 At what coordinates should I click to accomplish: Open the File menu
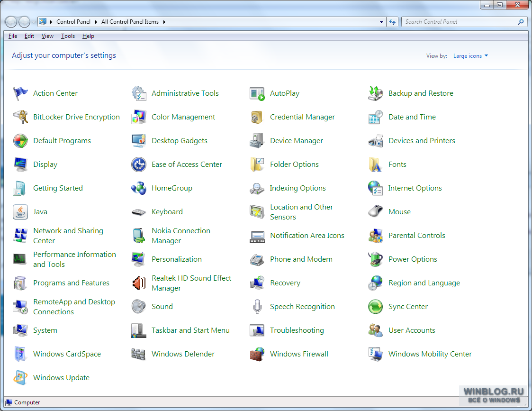click(12, 36)
